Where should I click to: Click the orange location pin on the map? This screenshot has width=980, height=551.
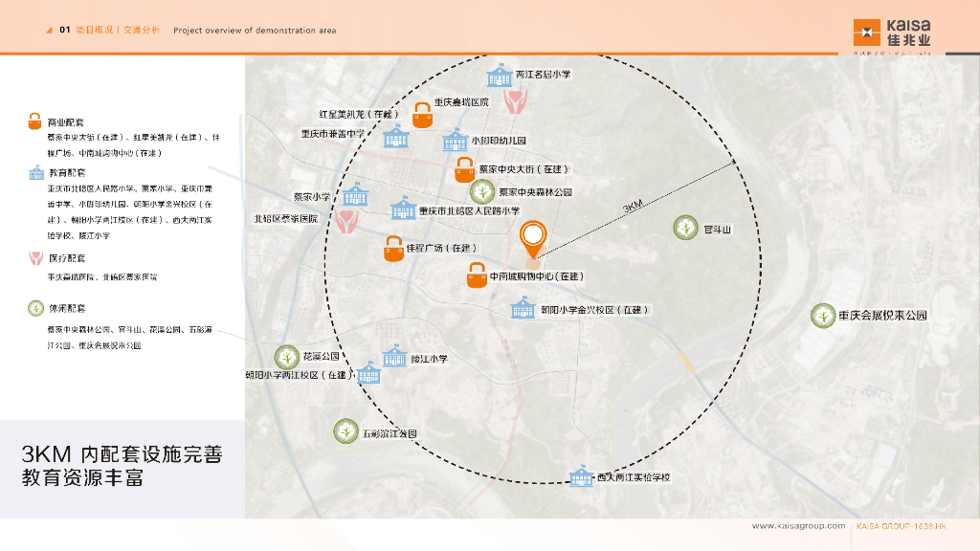click(x=533, y=240)
